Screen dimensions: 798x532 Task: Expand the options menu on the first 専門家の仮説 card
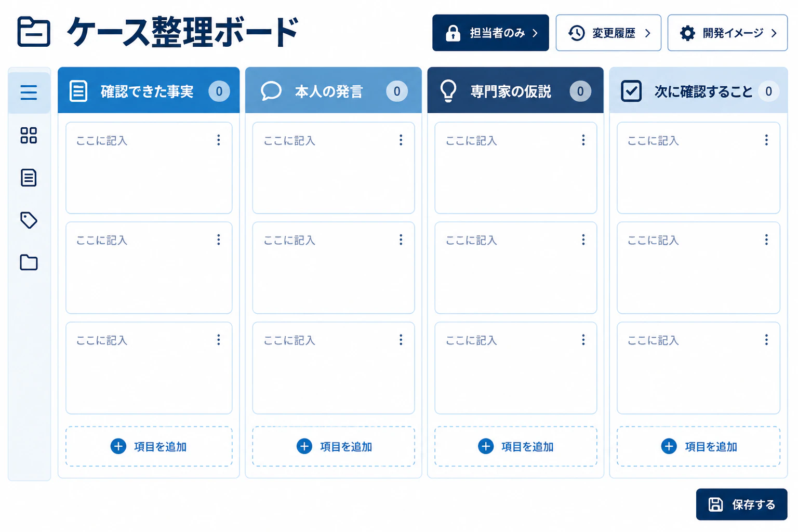click(583, 140)
